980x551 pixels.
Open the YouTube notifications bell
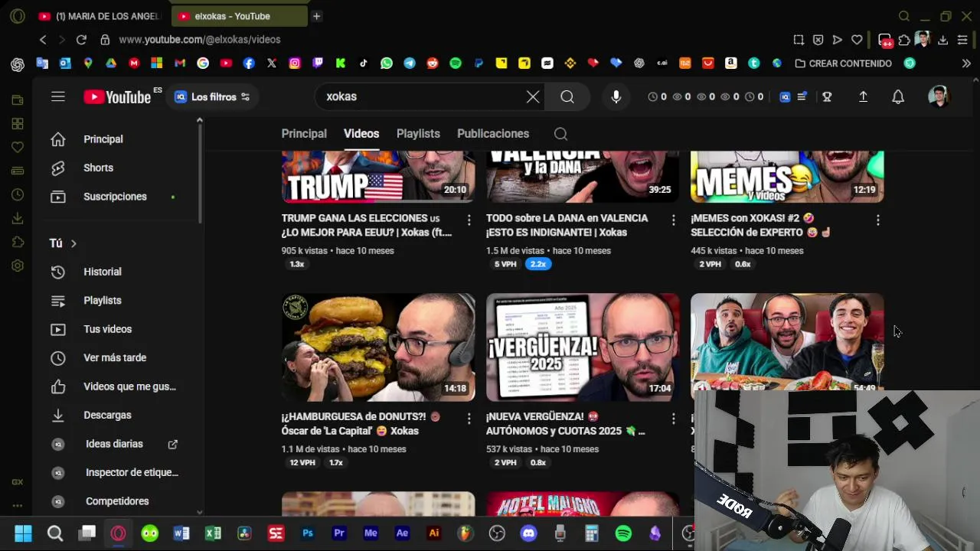pos(898,96)
